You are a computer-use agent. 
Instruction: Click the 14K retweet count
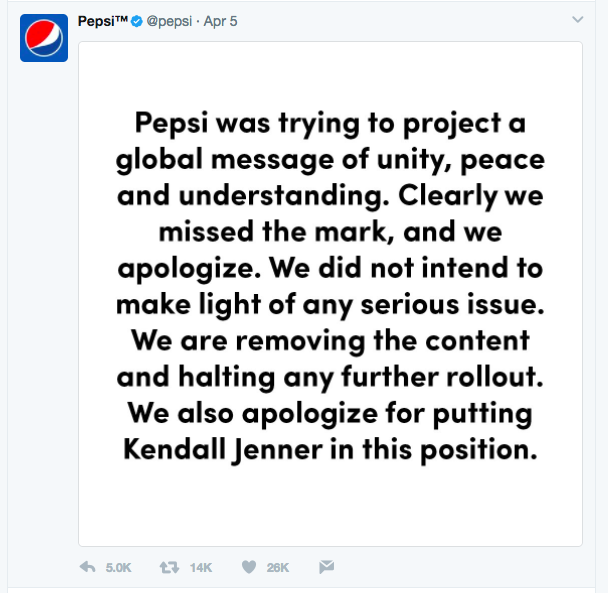click(x=201, y=567)
